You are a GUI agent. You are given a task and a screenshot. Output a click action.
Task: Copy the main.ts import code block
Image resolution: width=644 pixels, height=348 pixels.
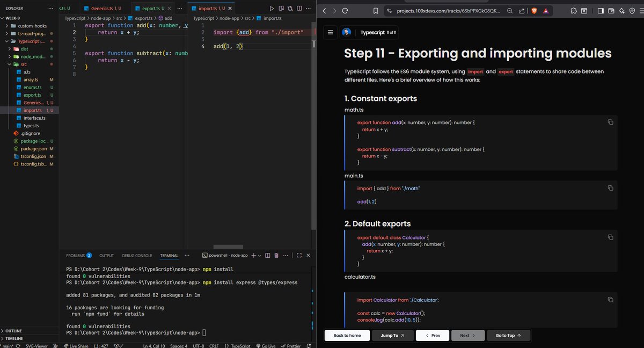point(610,188)
